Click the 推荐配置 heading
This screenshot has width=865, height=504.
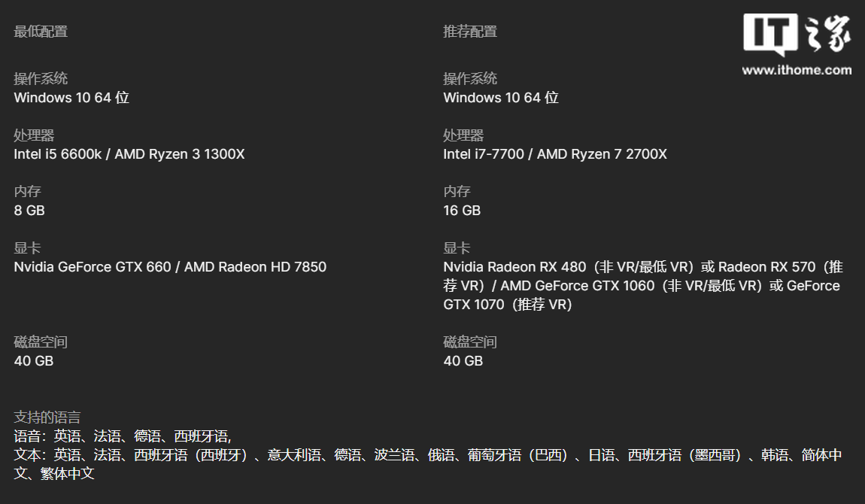click(x=470, y=32)
